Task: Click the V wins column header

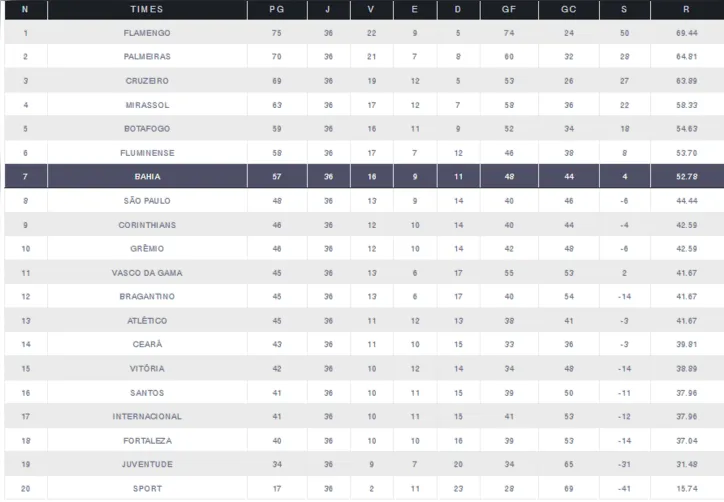Action: point(371,9)
